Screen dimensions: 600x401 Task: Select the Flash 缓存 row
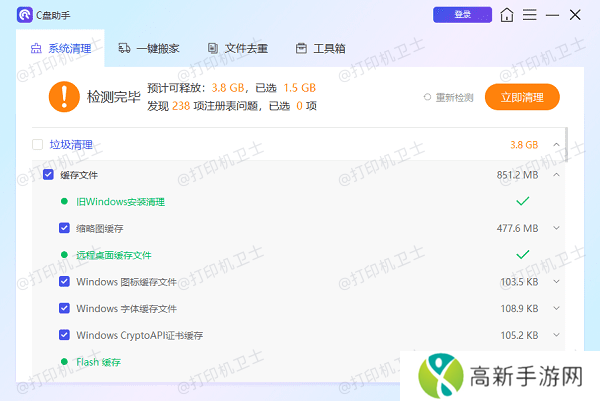(x=216, y=362)
